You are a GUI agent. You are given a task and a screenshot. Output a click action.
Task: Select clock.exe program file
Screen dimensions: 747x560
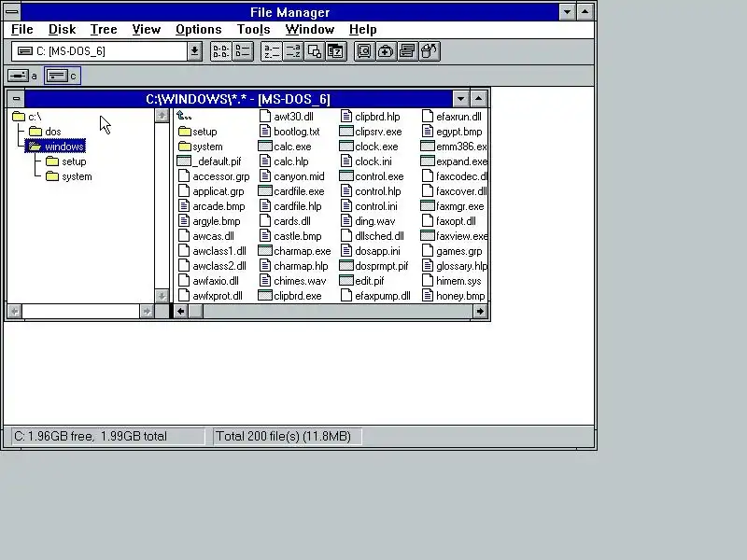coord(369,147)
